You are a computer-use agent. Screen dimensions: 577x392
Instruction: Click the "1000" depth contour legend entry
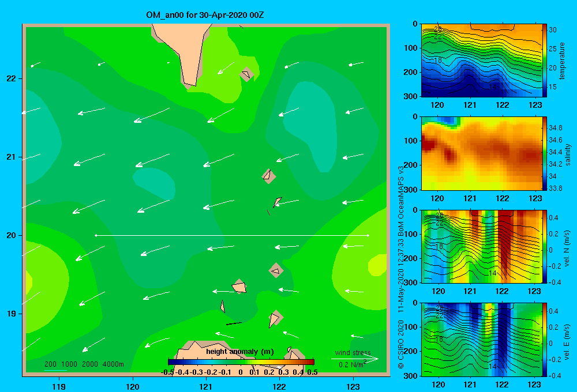tap(69, 364)
